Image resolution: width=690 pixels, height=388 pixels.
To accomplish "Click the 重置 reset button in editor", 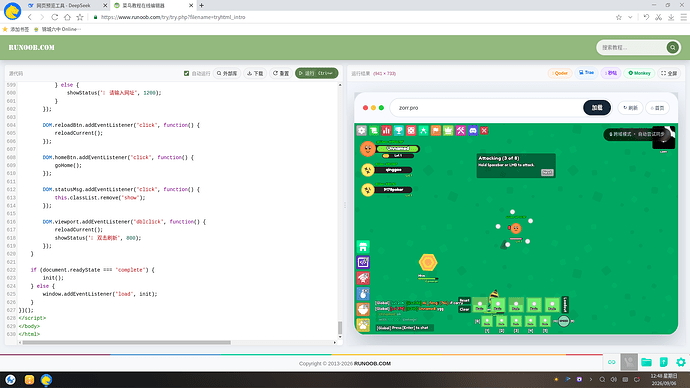I will (x=281, y=73).
